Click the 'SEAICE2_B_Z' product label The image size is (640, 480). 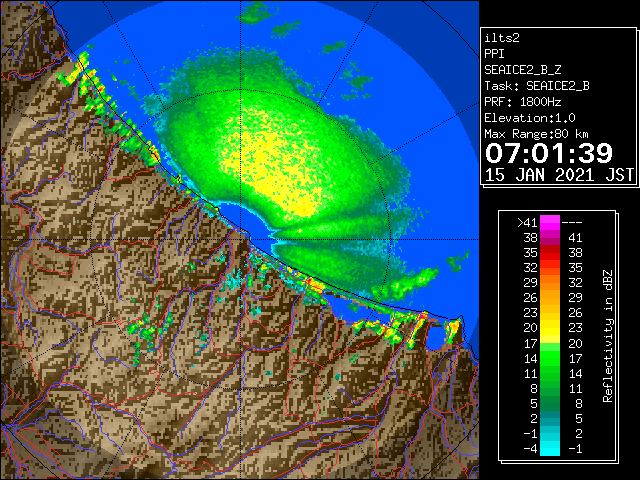tap(522, 70)
